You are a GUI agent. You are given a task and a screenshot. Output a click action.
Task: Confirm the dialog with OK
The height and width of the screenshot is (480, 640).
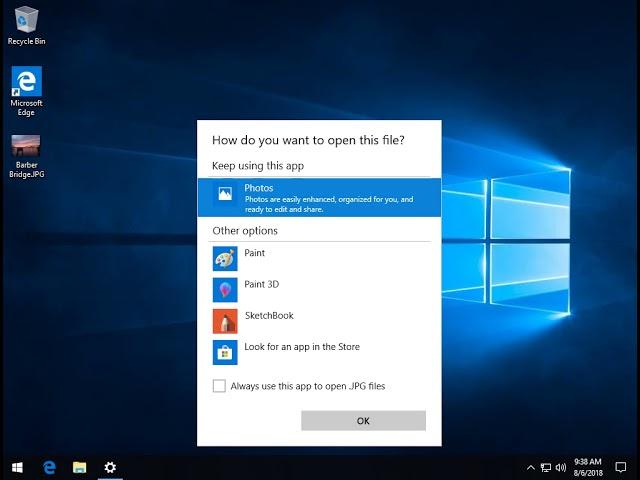(363, 421)
